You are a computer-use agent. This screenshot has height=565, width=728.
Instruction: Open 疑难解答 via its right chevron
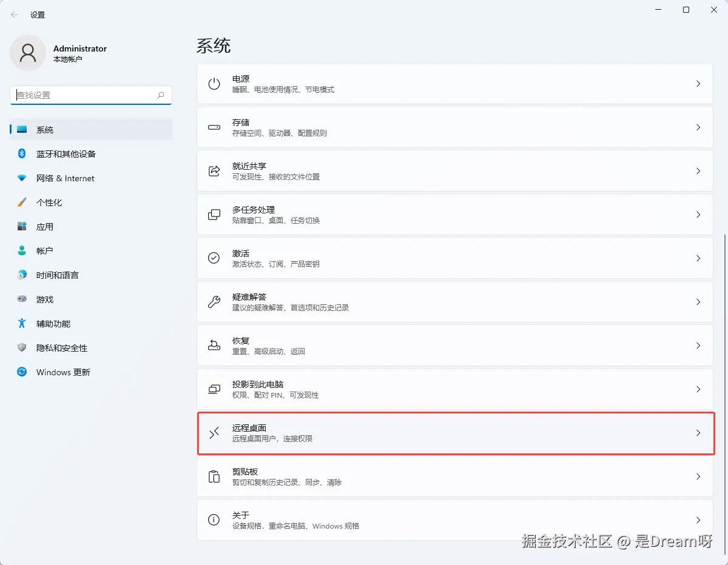(x=698, y=302)
